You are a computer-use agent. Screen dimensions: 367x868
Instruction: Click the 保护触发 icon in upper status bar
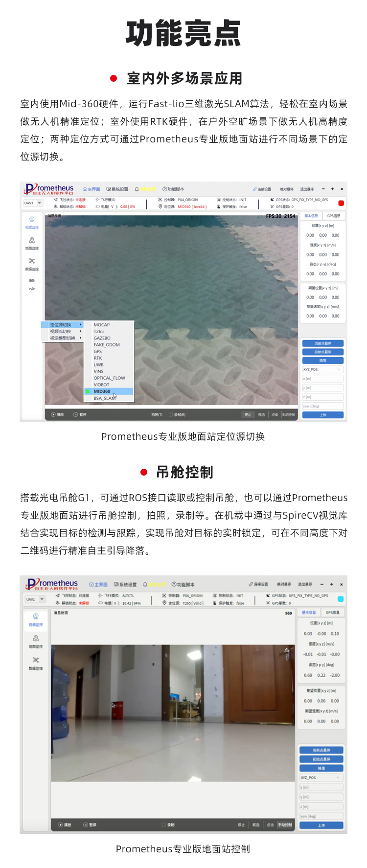pos(219,206)
